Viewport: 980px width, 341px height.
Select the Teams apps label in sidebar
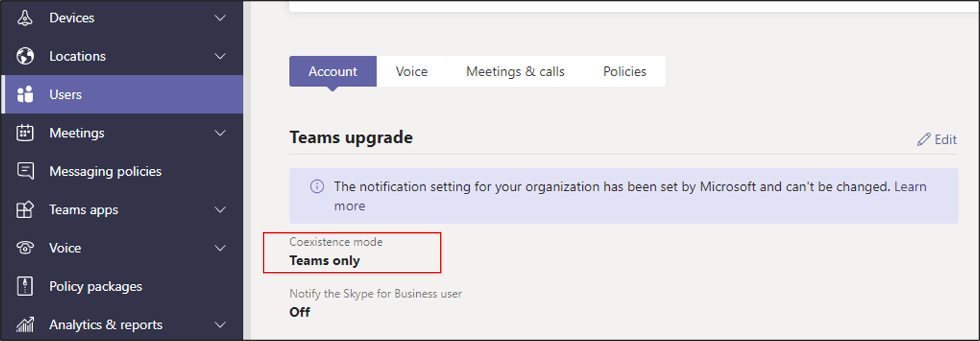pos(84,210)
